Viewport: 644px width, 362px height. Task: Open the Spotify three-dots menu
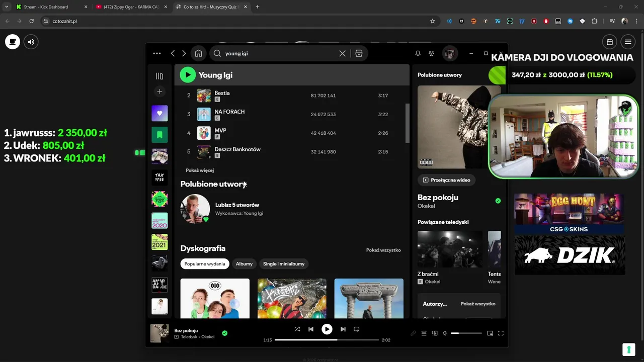[x=157, y=53]
